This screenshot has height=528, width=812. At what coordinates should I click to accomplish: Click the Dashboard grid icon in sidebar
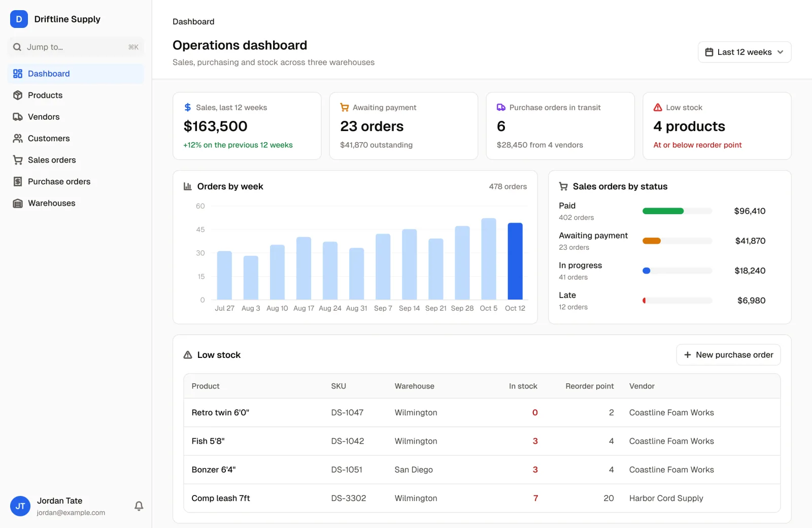click(x=18, y=74)
